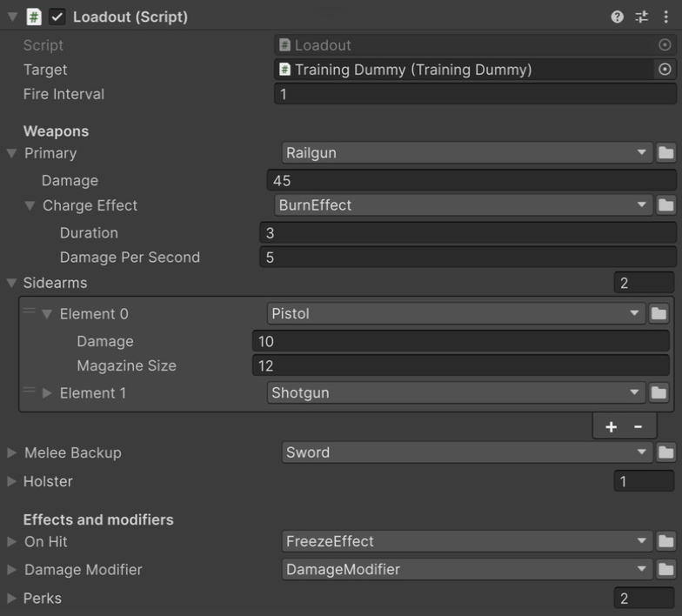Open component help reference icon
Screen dimensions: 682x616
tap(618, 17)
